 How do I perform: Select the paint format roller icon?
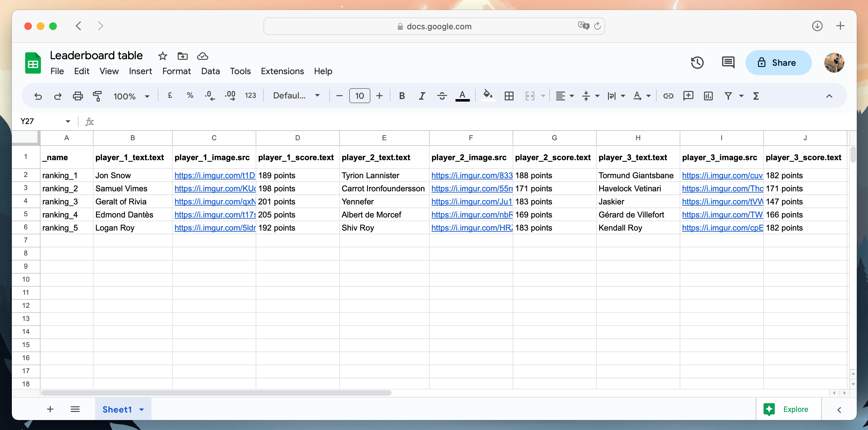coord(97,96)
